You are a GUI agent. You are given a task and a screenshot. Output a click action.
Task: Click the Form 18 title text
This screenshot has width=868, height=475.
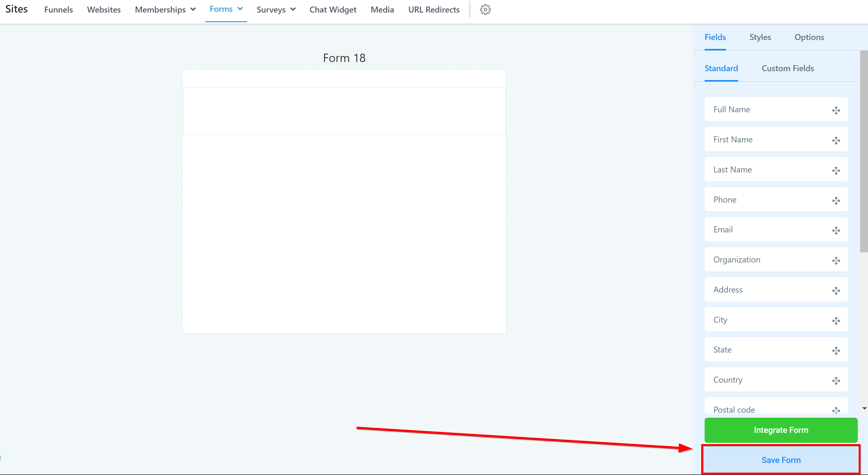point(344,58)
